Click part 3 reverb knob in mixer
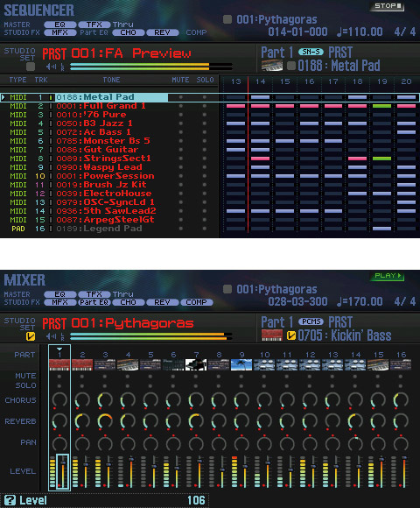Image resolution: width=420 pixels, height=508 pixels. tap(105, 420)
